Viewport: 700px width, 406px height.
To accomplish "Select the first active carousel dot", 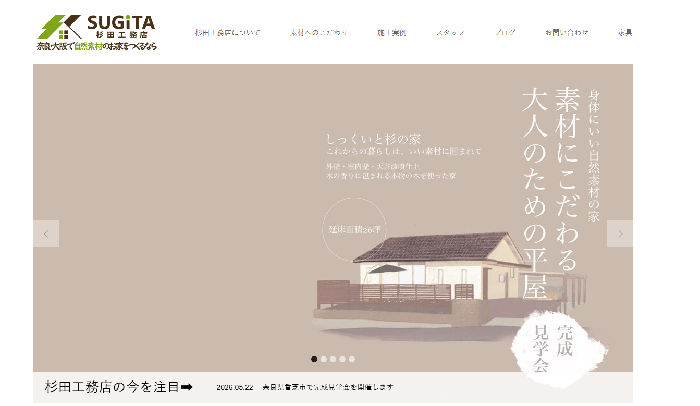I will pos(314,359).
